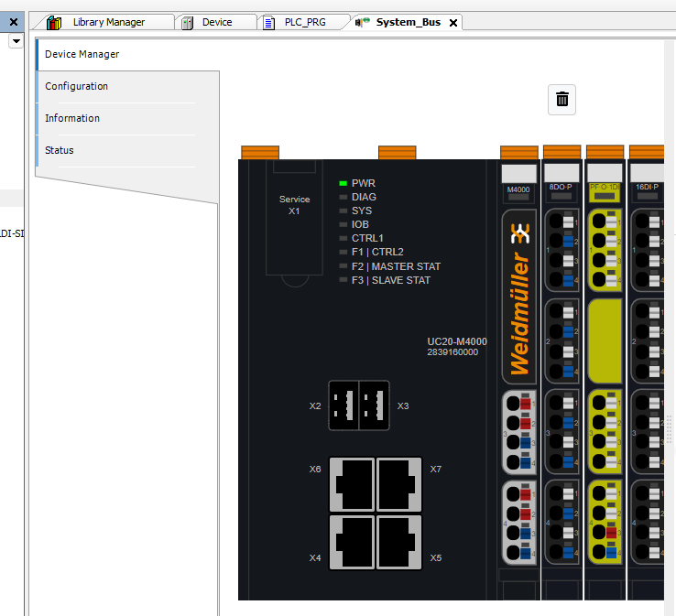Viewport: 676px width, 616px height.
Task: Click the M4000 terminal block 3
Action: (x=519, y=432)
